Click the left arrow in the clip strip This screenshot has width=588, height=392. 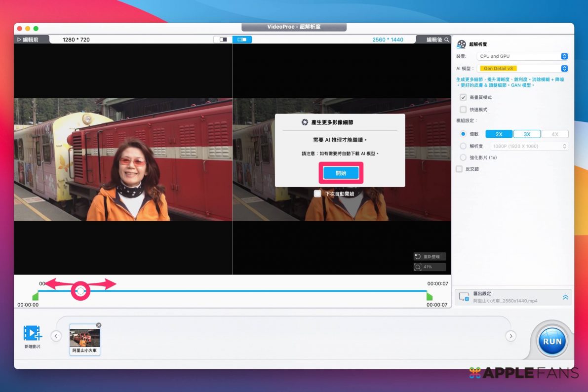coord(56,336)
